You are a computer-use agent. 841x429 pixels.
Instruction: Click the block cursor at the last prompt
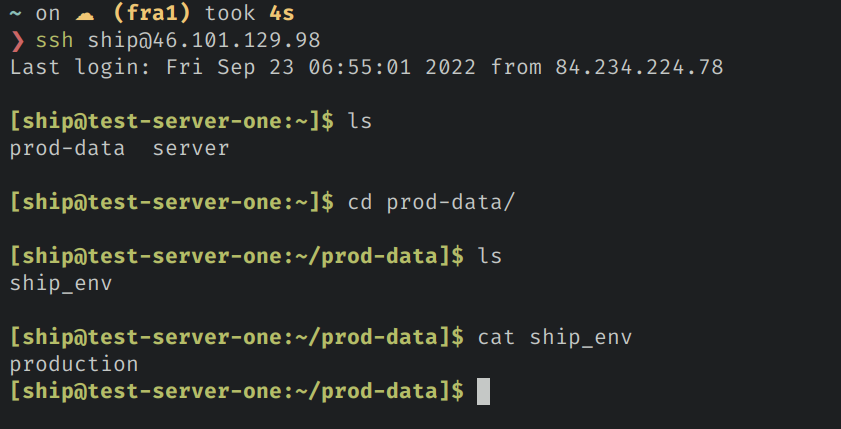[484, 391]
